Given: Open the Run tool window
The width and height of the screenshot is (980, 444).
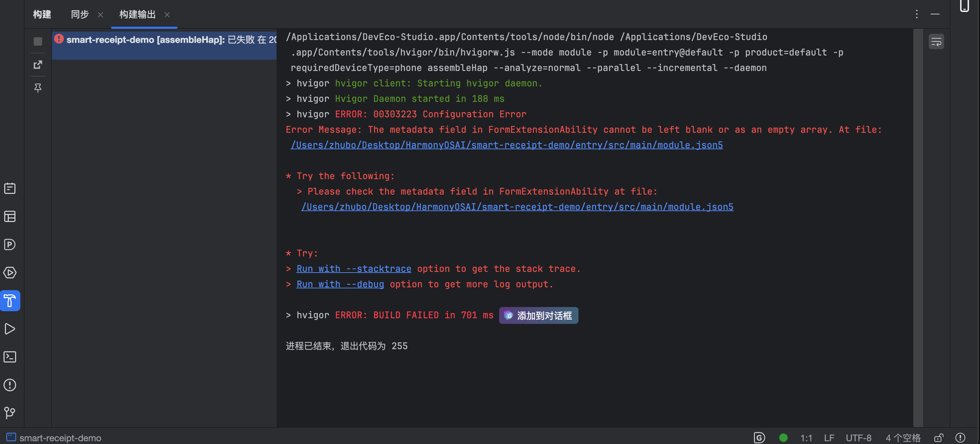Looking at the screenshot, I should point(10,329).
